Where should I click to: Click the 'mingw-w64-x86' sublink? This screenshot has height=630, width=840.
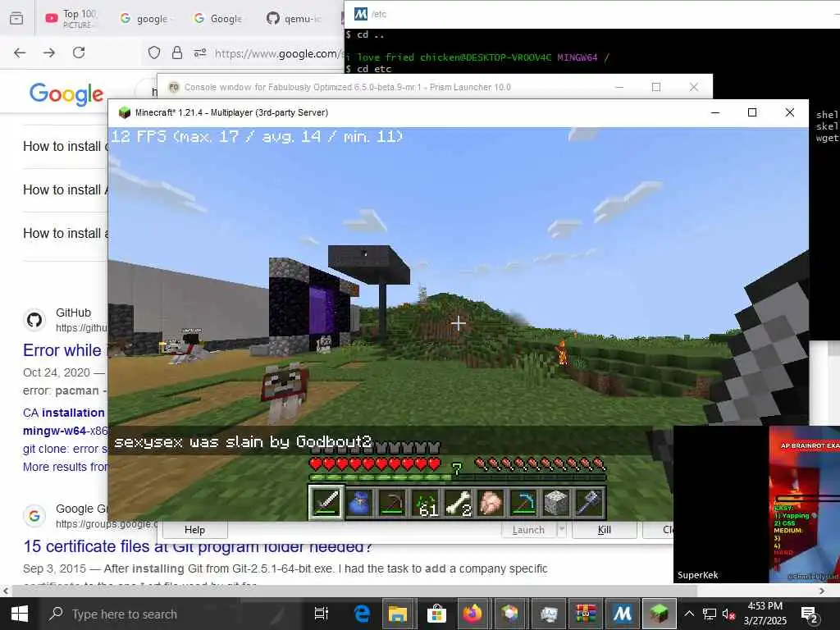[x=65, y=431]
